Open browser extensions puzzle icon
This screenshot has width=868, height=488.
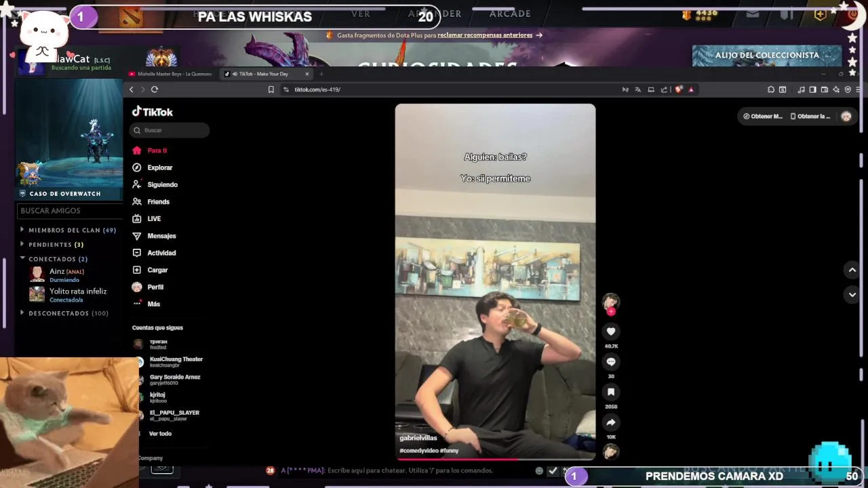point(771,89)
